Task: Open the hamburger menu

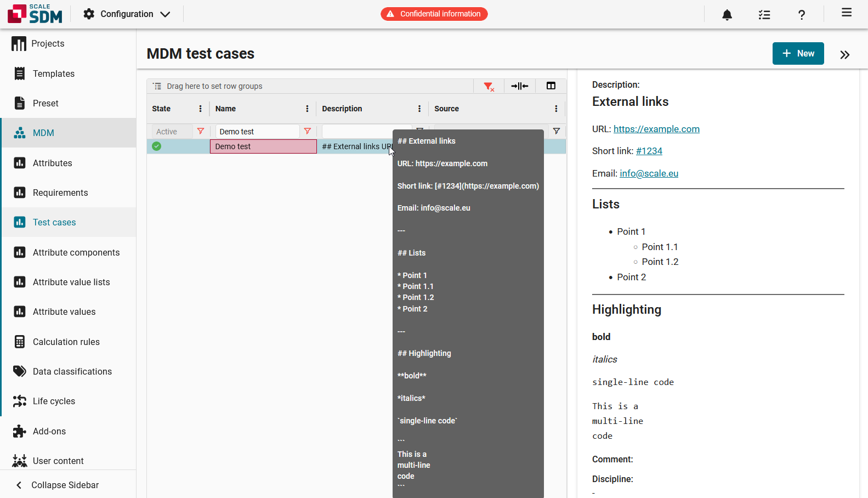Action: 847,13
